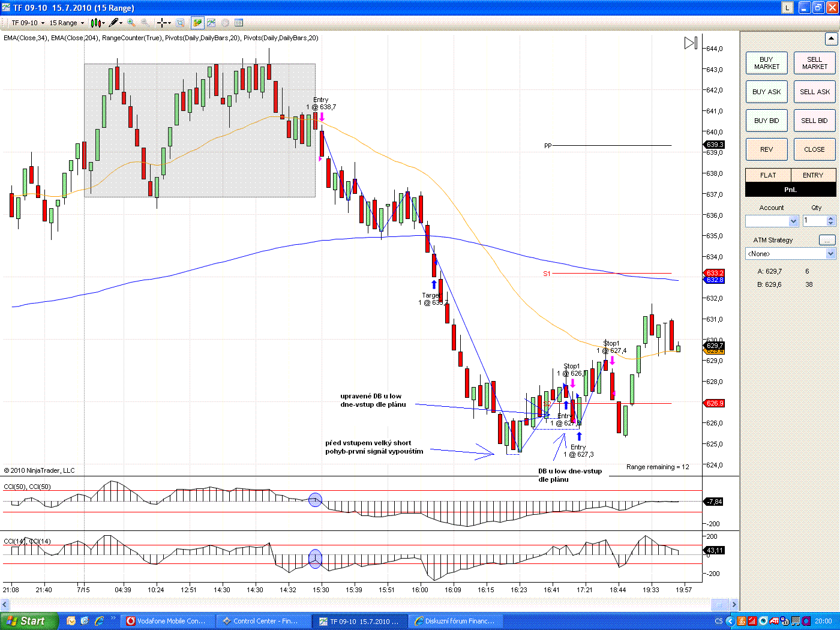Click the indicator list label EMA(Close,34)
The width and height of the screenshot is (840, 630).
[26, 38]
